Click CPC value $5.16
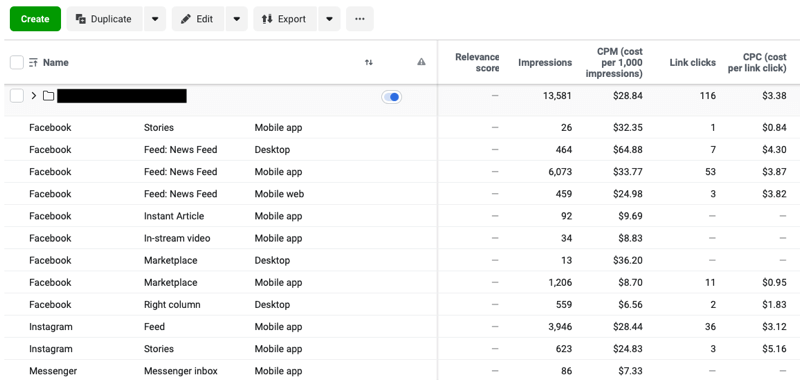This screenshot has height=380, width=800. click(773, 349)
